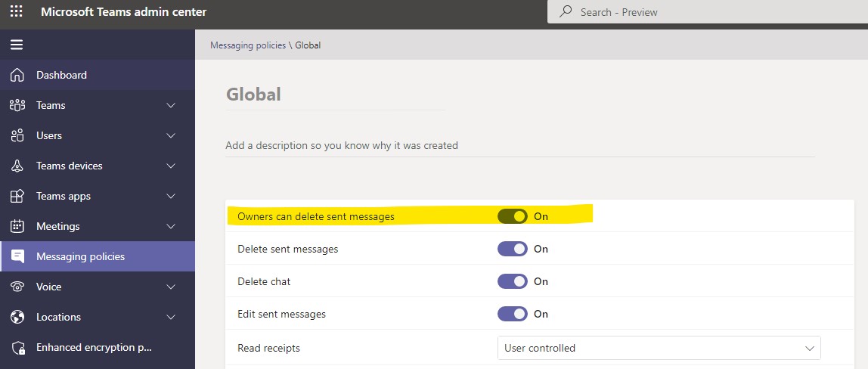Image resolution: width=868 pixels, height=369 pixels.
Task: Click the policy description field
Action: point(519,145)
